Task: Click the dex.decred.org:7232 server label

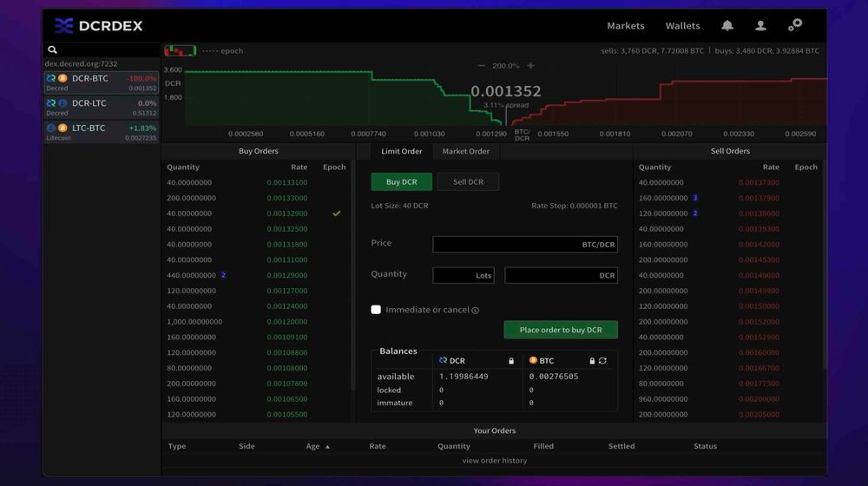Action: (81, 63)
